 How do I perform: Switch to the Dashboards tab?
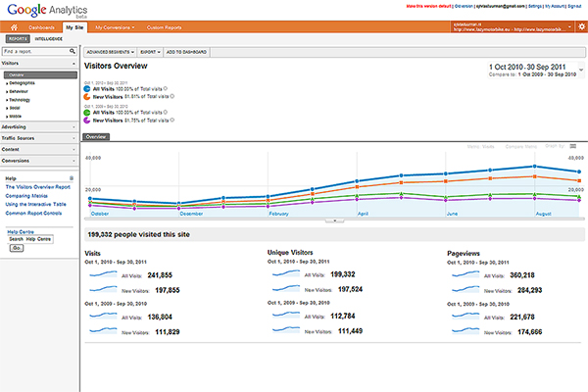41,27
